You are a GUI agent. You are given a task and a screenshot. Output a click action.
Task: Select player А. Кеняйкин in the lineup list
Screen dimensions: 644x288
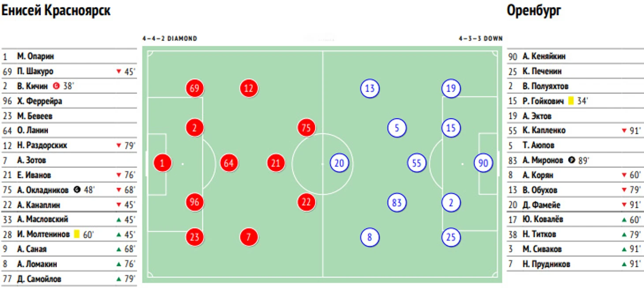[x=543, y=56]
